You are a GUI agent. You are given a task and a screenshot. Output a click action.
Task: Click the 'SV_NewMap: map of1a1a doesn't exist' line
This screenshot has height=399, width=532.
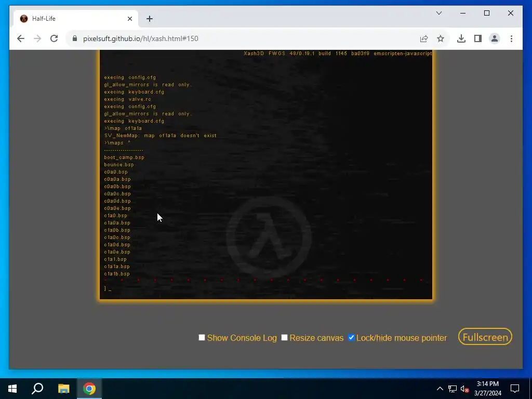[160, 136]
